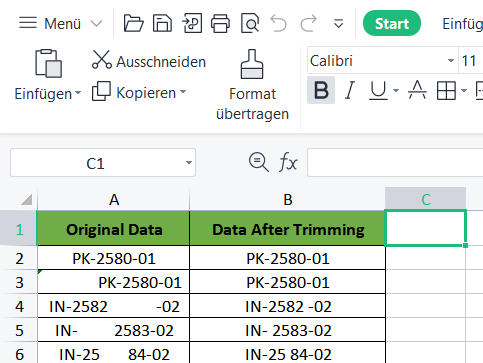Select active cell C1
The image size is (483, 363).
pyautogui.click(x=425, y=228)
